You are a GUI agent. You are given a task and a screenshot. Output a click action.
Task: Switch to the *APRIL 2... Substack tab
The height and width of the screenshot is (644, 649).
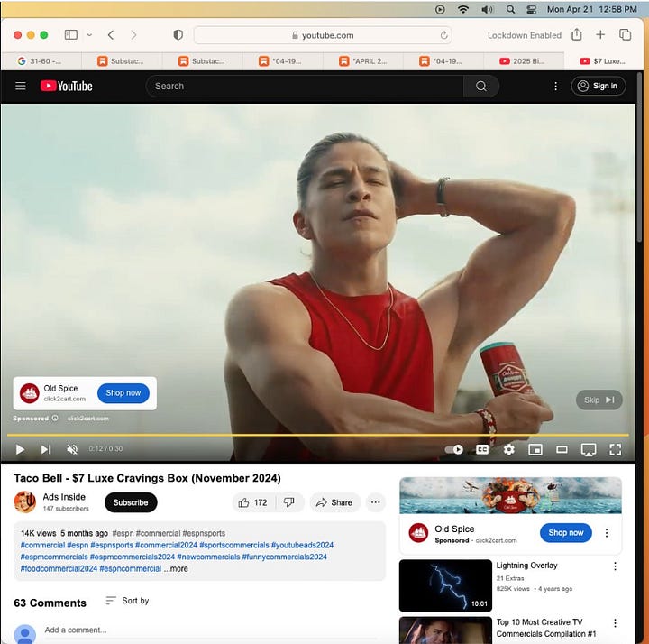(363, 61)
